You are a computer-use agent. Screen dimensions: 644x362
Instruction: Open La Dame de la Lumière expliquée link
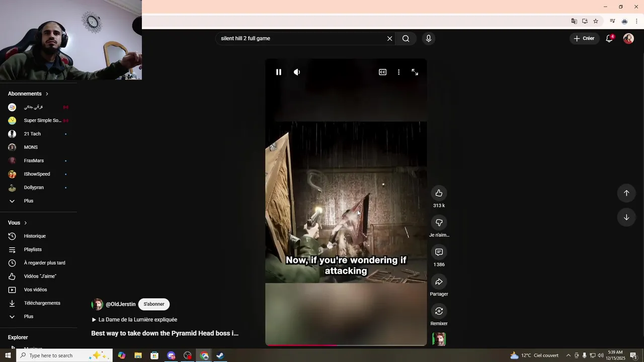tap(134, 320)
